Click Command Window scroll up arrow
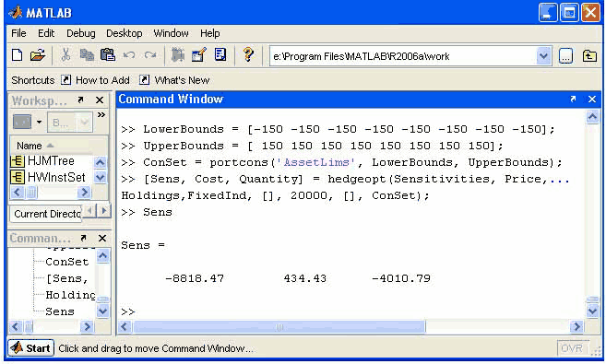The width and height of the screenshot is (606, 364). [592, 117]
